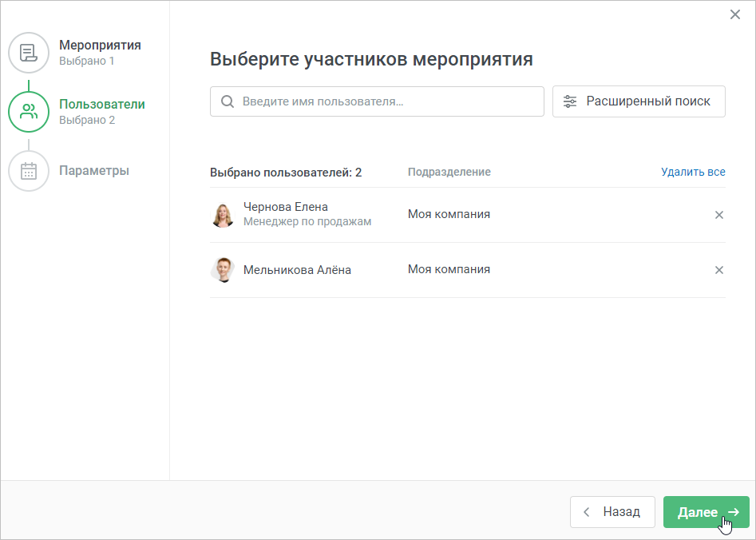This screenshot has height=540, width=756.
Task: Click the Мероприятия step circle icon
Action: [x=29, y=53]
